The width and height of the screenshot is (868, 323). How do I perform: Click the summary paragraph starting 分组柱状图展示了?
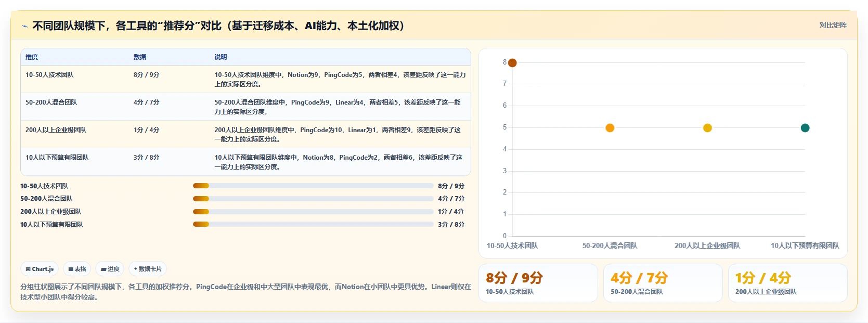[245, 292]
